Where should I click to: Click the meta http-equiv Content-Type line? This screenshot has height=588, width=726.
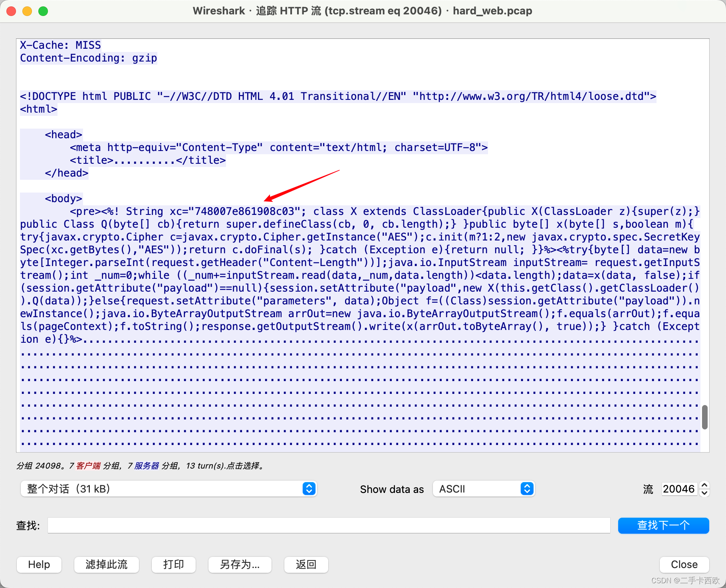[x=279, y=147]
